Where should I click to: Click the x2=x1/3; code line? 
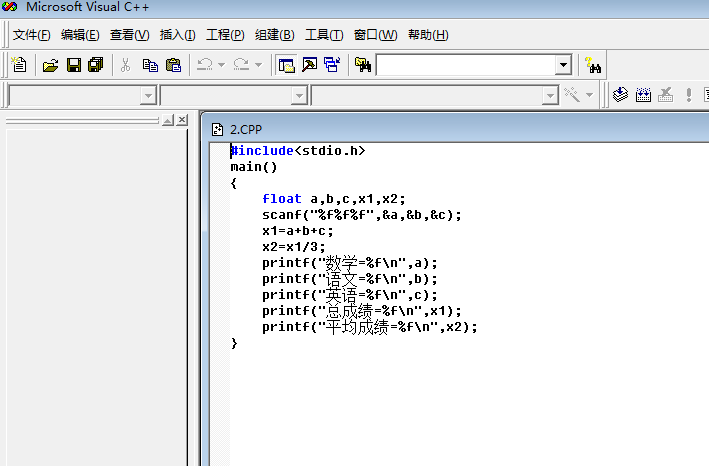click(293, 247)
